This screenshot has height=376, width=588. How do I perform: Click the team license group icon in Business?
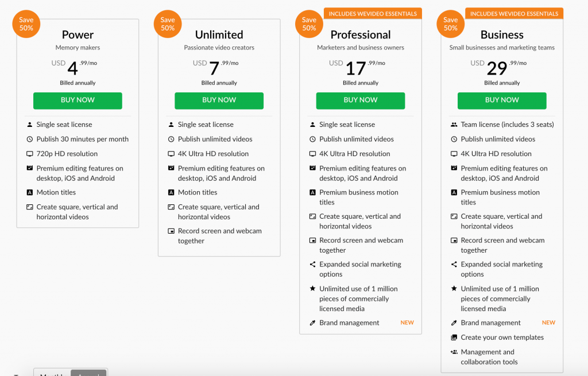pos(454,125)
